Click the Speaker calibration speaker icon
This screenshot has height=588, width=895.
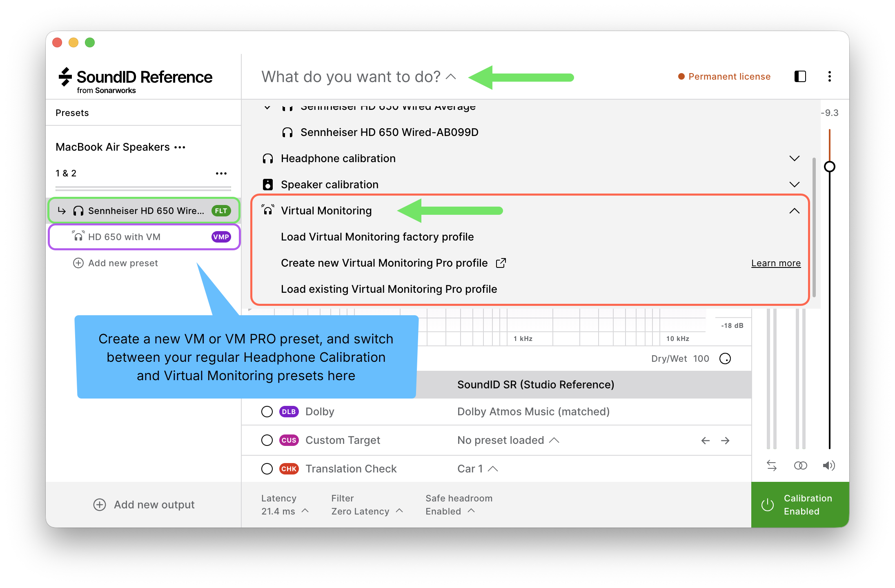(x=268, y=185)
